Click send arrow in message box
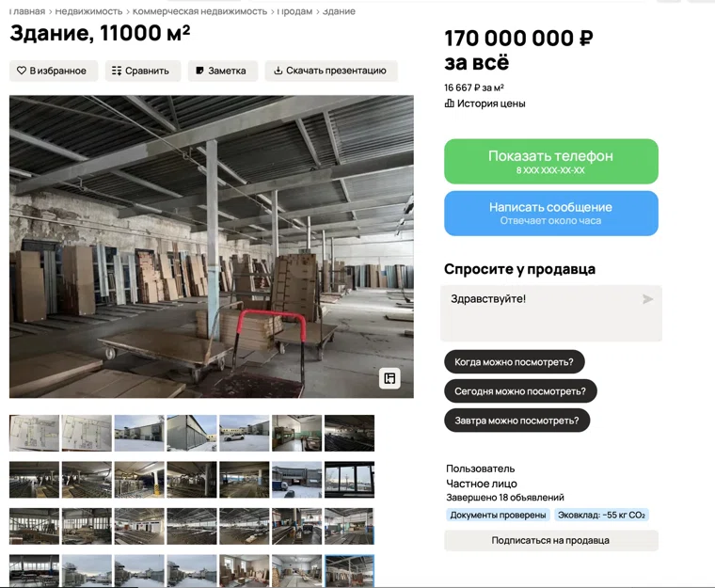715x588 pixels. tap(647, 299)
